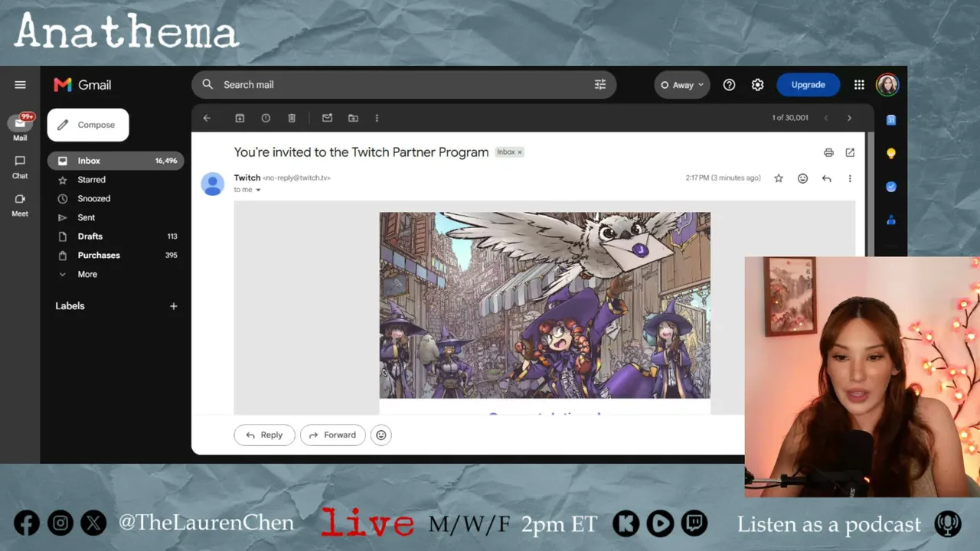Click the Twitch icon in the stream overlay
Screen dimensions: 980x551
pyautogui.click(x=694, y=523)
